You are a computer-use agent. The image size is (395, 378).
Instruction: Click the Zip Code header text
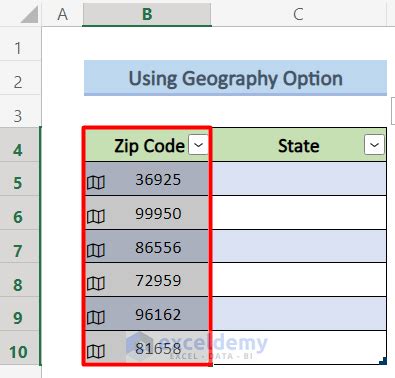149,146
